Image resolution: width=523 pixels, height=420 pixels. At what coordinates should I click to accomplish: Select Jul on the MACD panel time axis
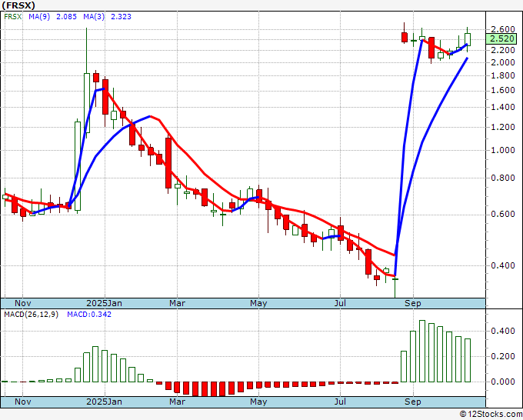(x=340, y=402)
